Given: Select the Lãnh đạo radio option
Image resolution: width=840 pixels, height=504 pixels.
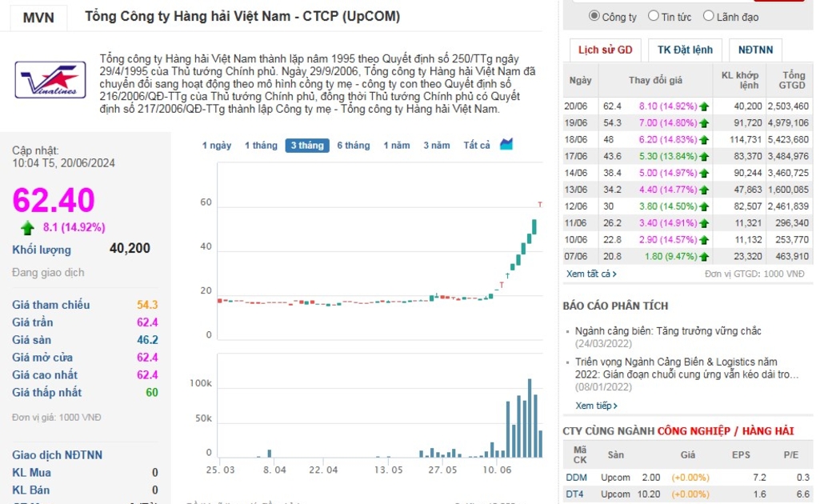Looking at the screenshot, I should click(708, 16).
